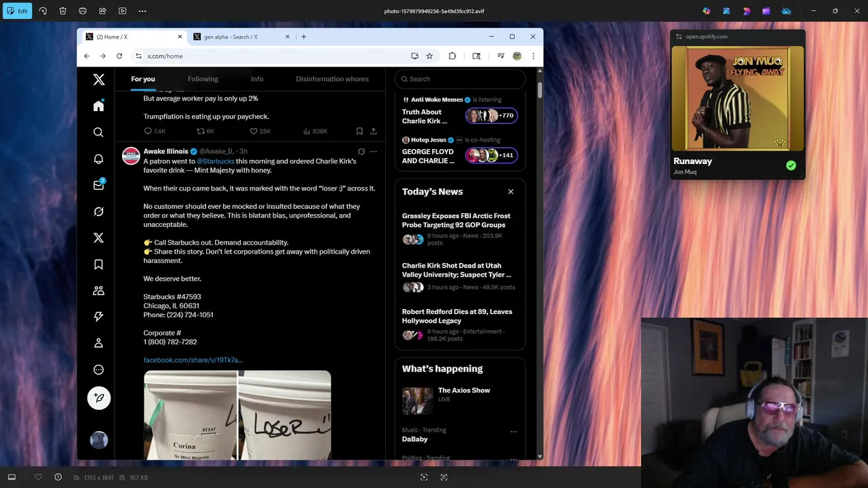Open The Axios Show live item
Viewport: 868px width, 488px height.
[x=460, y=401]
